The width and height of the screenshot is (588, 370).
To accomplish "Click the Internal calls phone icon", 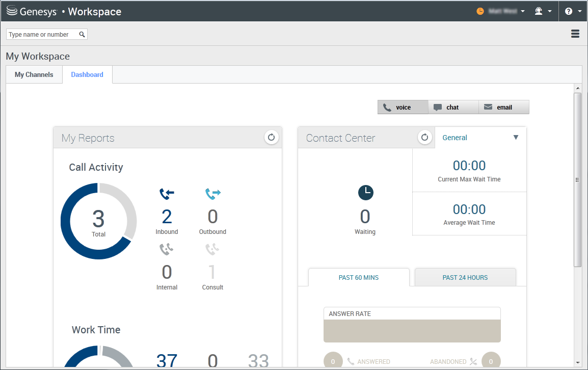I will 167,249.
